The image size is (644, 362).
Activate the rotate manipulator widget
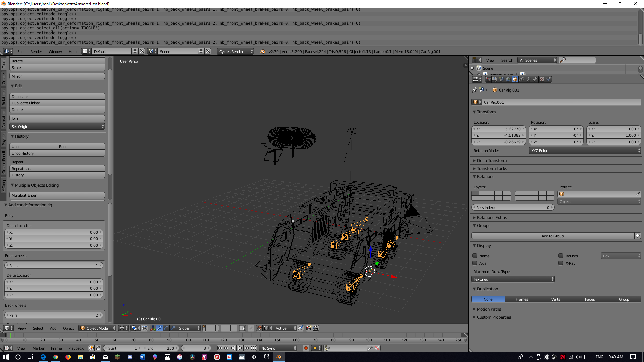166,328
